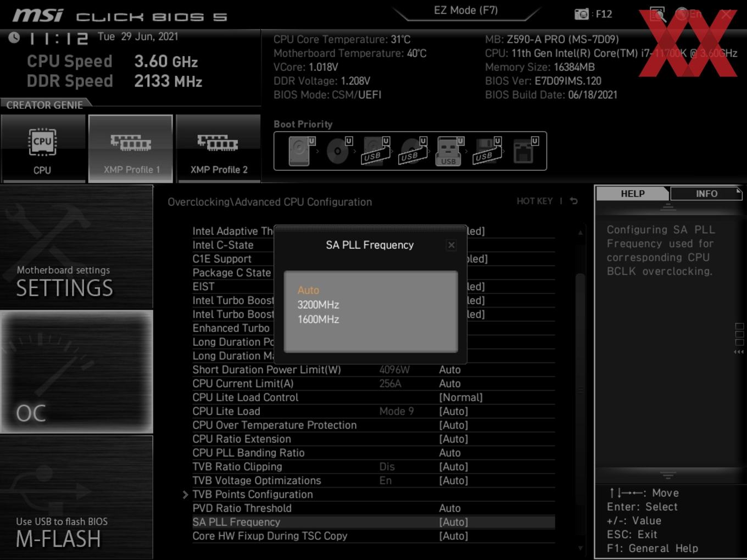Select Intel C-State row label
Viewport: 747px width, 560px height.
[x=223, y=245]
